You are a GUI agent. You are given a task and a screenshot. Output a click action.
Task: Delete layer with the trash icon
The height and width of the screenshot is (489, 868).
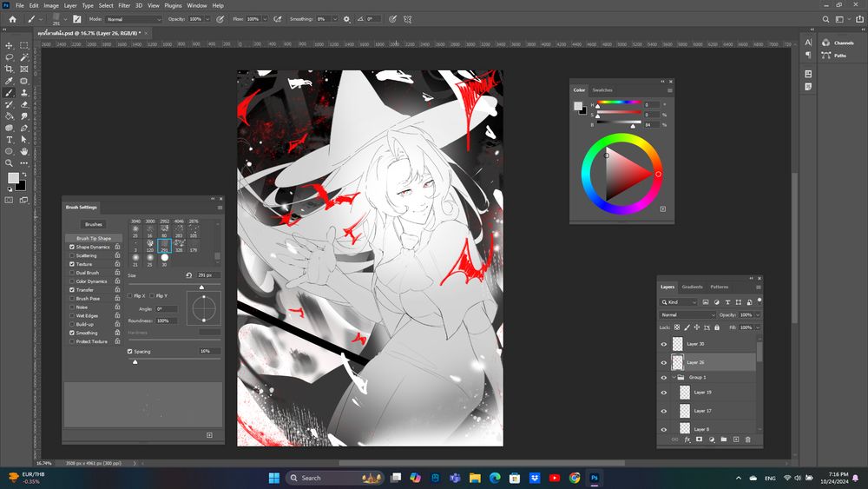click(x=748, y=439)
